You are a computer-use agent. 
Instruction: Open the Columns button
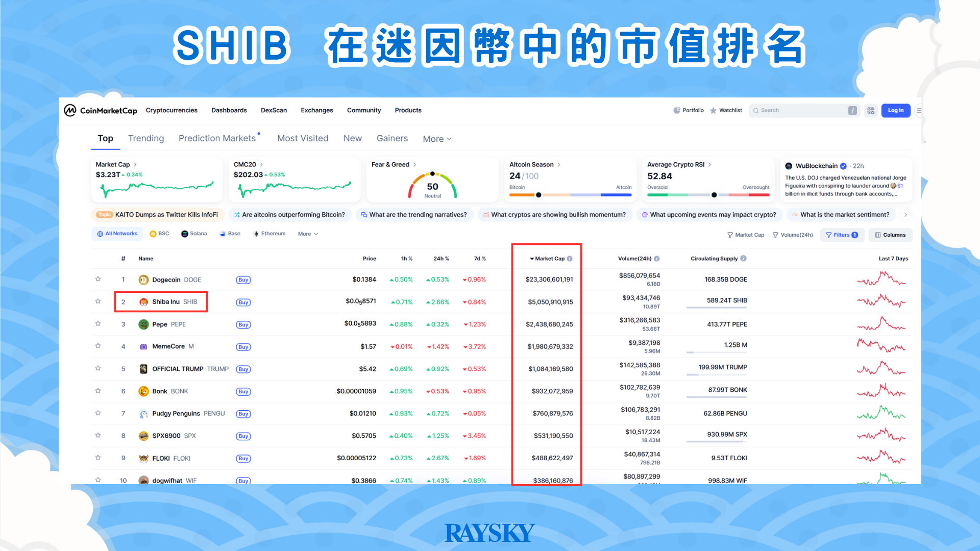pyautogui.click(x=891, y=235)
